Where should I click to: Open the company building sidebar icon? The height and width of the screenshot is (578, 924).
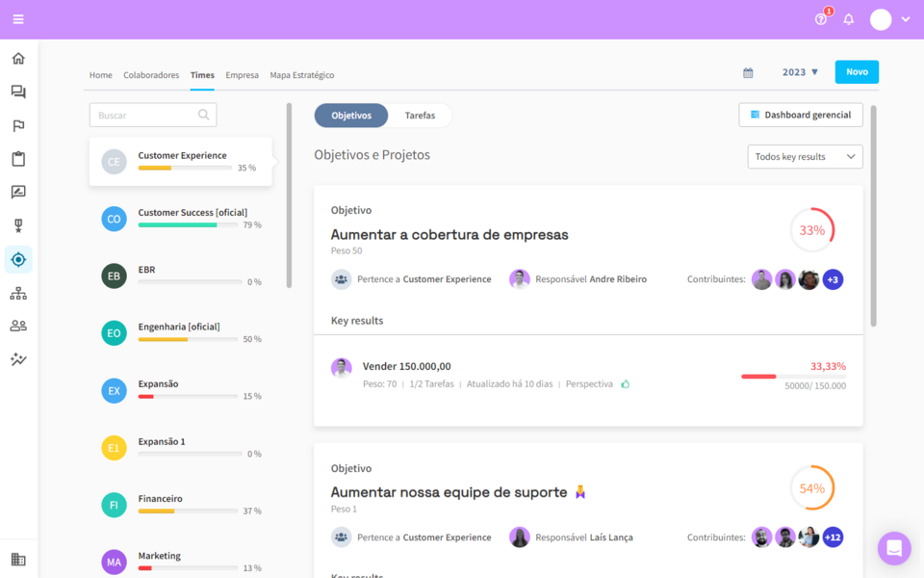pos(18,559)
